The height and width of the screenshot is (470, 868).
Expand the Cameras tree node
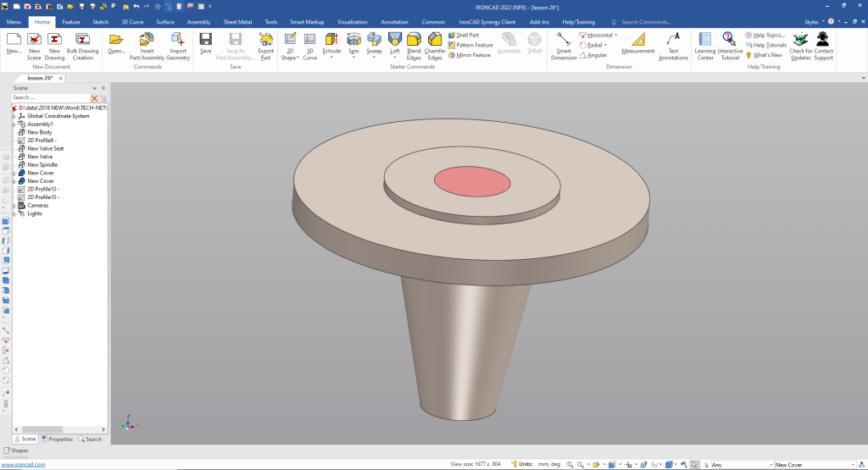pyautogui.click(x=14, y=206)
